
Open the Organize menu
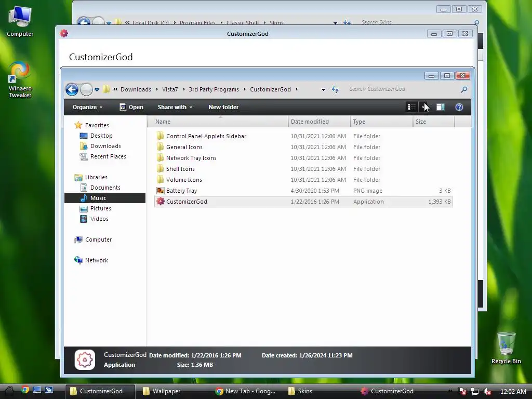point(87,107)
